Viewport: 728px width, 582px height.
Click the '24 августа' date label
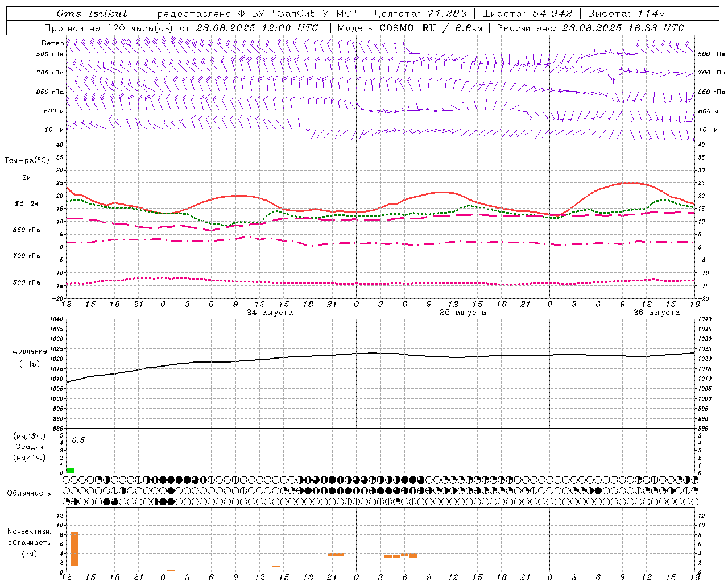[270, 313]
